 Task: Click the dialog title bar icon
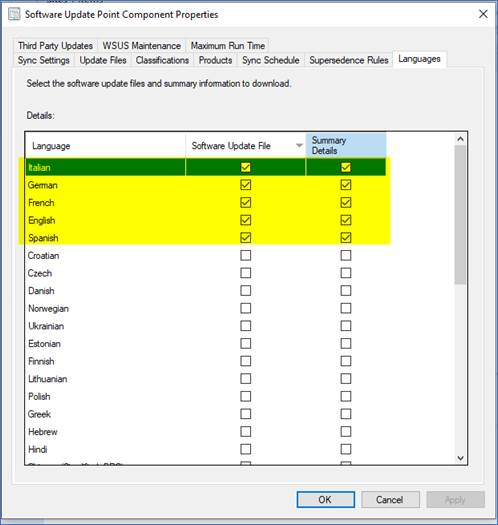click(14, 14)
